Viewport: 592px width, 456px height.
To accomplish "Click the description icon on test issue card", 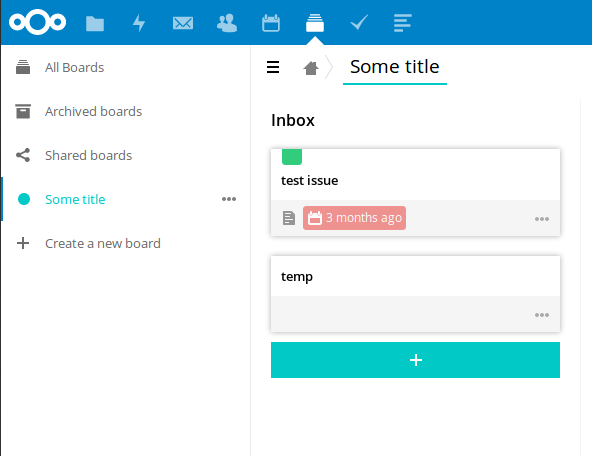I will (x=289, y=218).
